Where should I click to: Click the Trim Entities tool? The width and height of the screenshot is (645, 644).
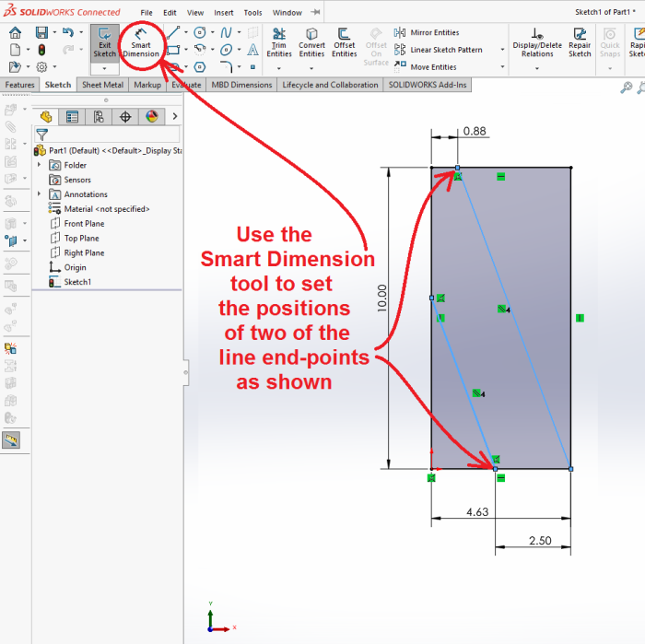[x=278, y=42]
